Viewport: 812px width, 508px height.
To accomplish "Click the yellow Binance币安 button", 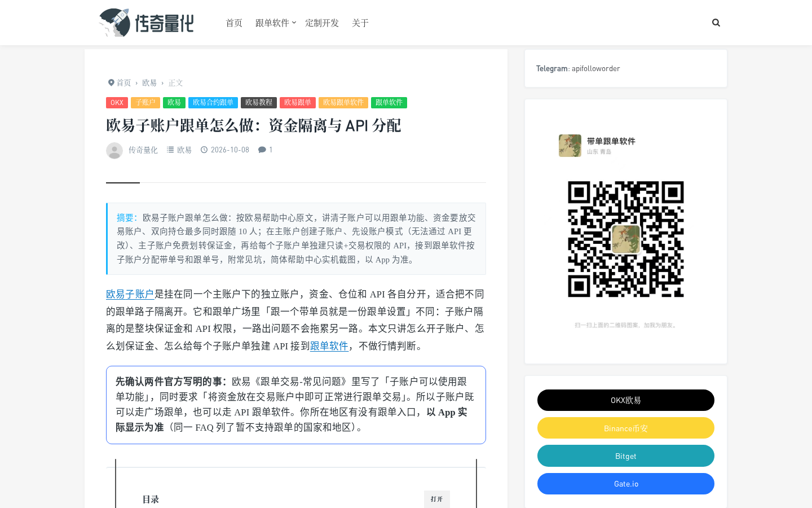I will click(626, 428).
